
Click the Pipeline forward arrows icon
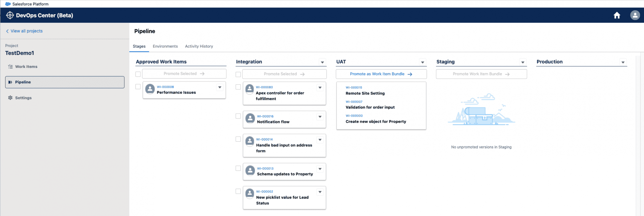(10, 82)
